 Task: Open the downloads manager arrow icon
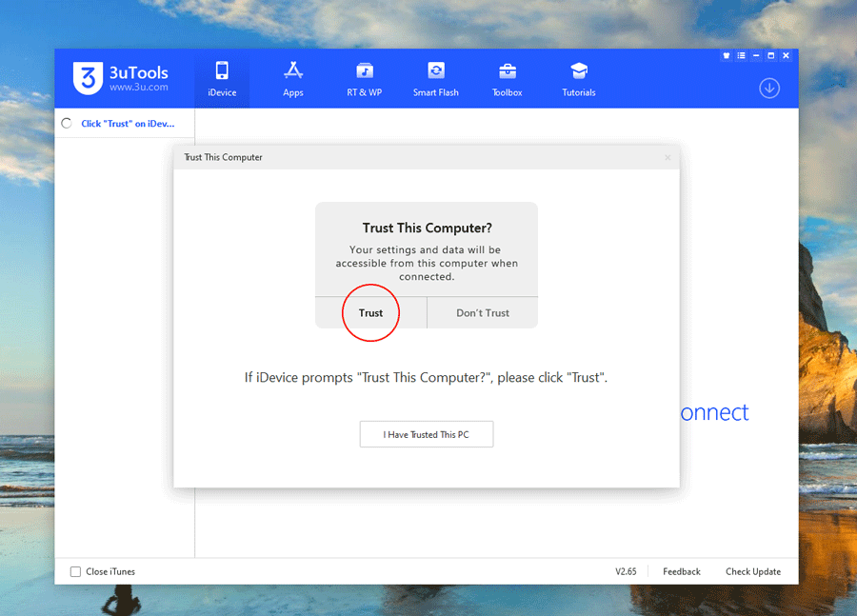pos(769,88)
